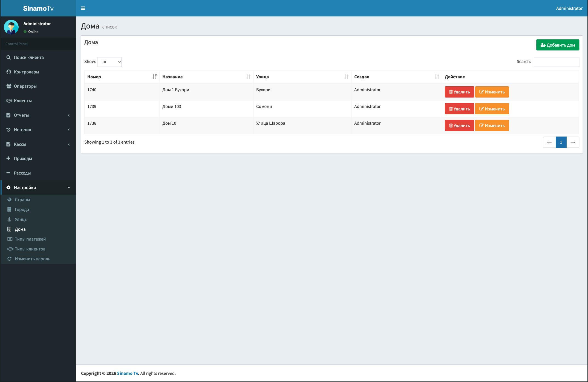This screenshot has width=588, height=382.
Task: Open the Кассы sidebar menu item
Action: pos(38,144)
